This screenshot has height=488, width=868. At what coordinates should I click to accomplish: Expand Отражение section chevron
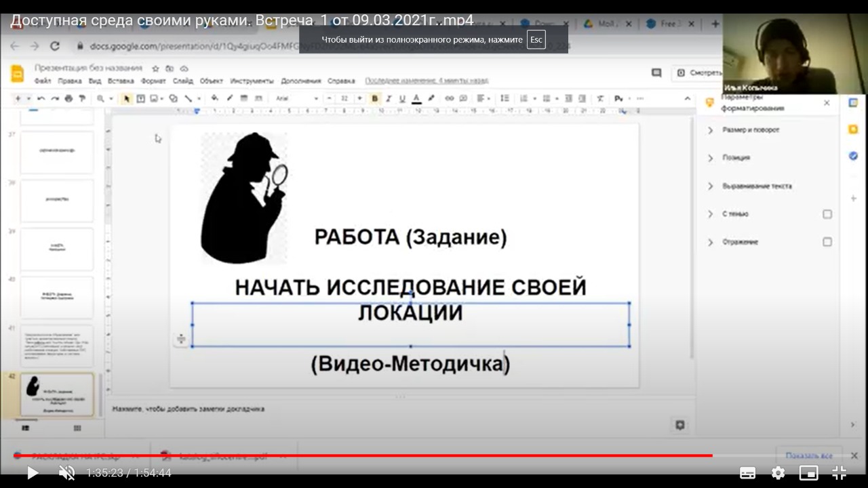711,242
